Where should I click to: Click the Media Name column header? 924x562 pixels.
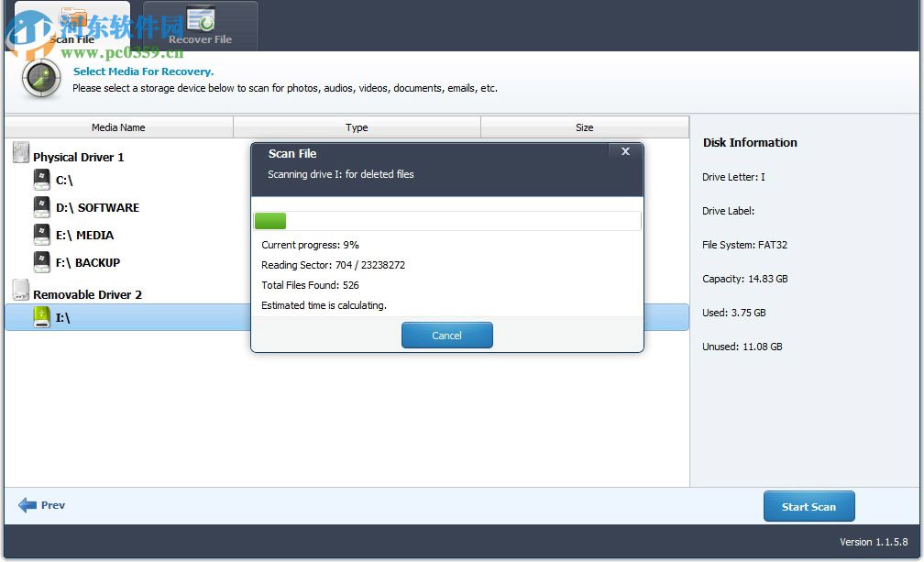pyautogui.click(x=118, y=127)
